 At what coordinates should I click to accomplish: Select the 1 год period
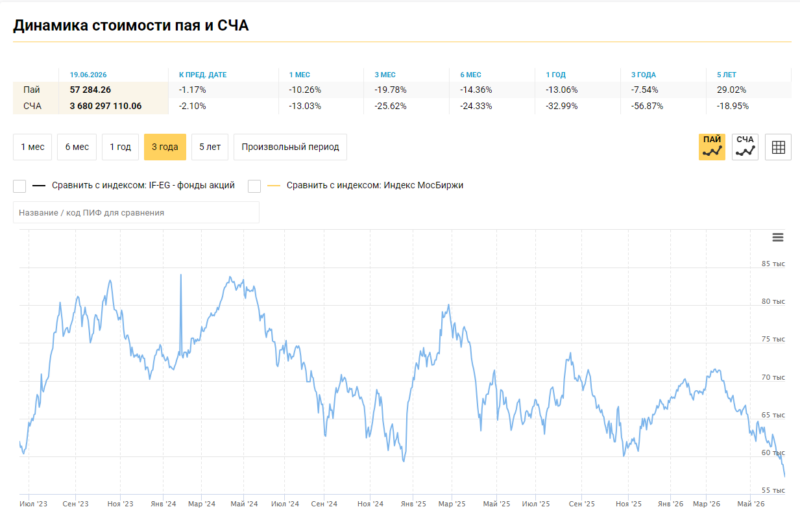120,147
